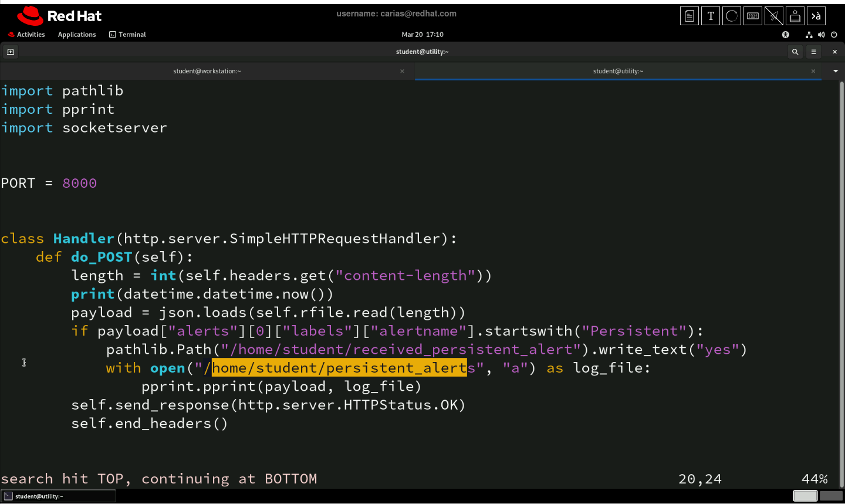The width and height of the screenshot is (845, 504).
Task: Open the accessibility menu in top bar
Action: pyautogui.click(x=786, y=35)
